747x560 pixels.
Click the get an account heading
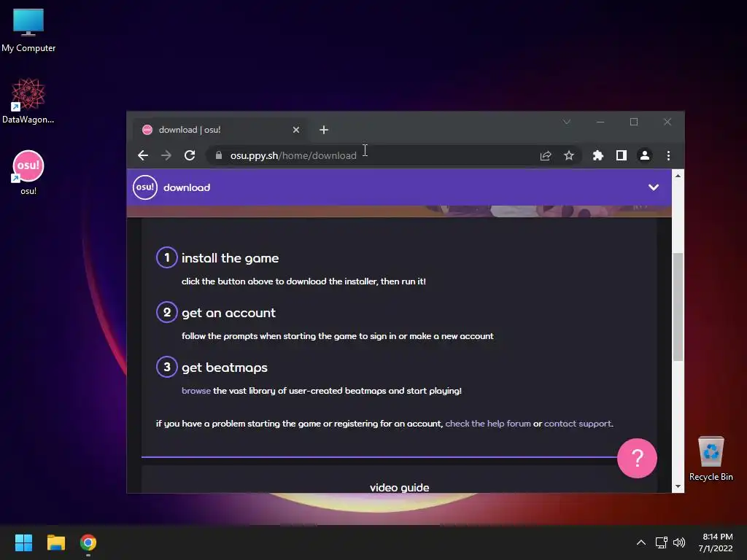pyautogui.click(x=228, y=313)
